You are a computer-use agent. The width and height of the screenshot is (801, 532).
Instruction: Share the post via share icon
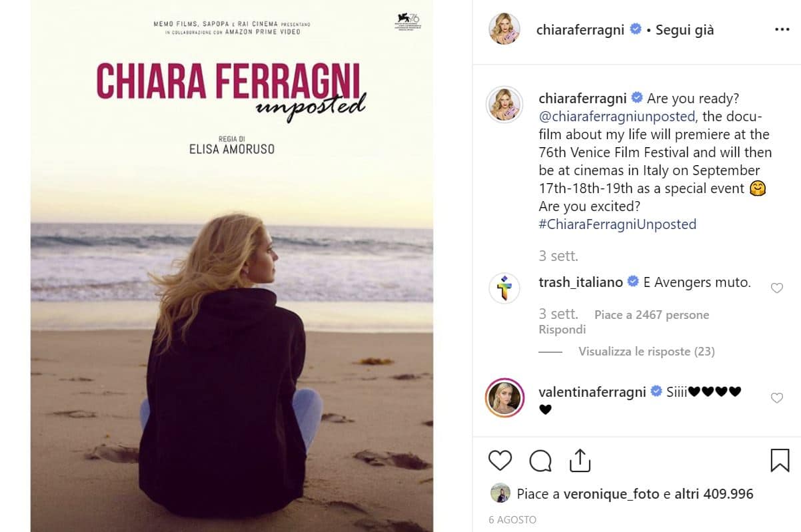580,459
